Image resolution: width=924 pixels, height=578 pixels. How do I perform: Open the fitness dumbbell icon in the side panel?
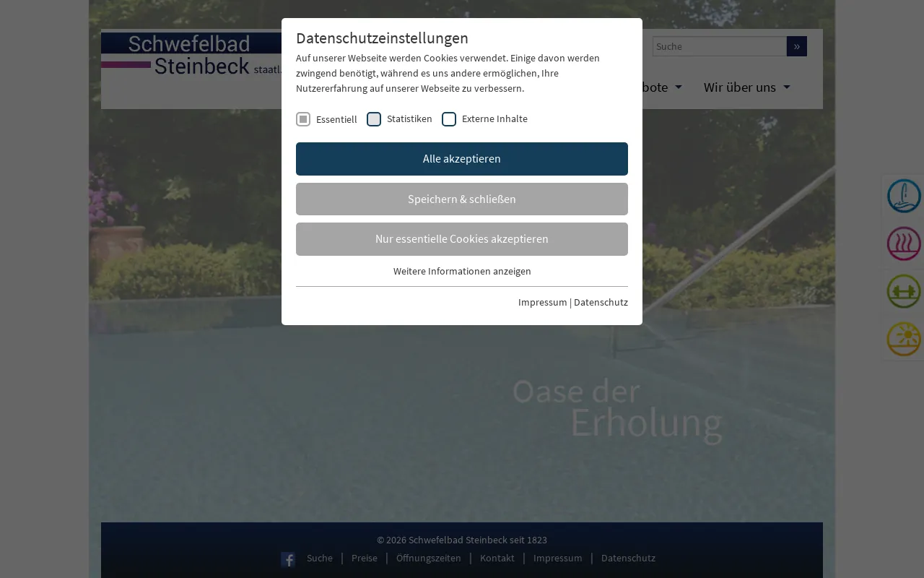tap(904, 291)
